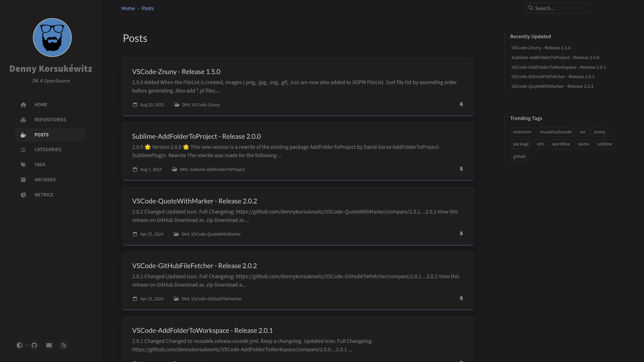This screenshot has width=644, height=362.
Task: Open the ARCHIVES menu item
Action: coord(50,180)
